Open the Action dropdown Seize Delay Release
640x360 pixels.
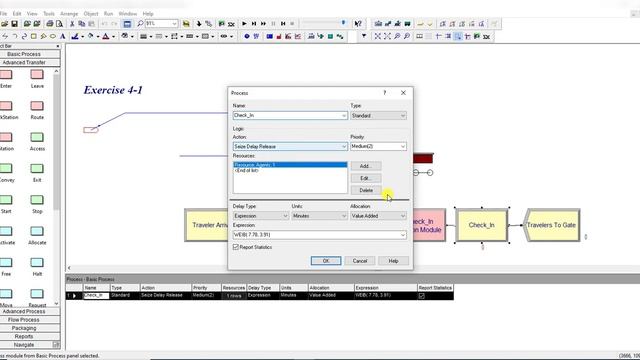tap(344, 146)
